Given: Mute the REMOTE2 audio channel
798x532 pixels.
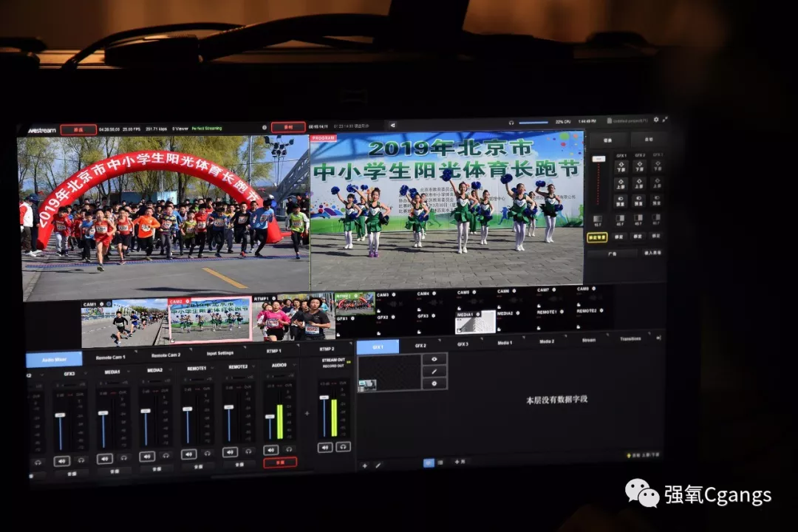Looking at the screenshot, I should pos(230,451).
